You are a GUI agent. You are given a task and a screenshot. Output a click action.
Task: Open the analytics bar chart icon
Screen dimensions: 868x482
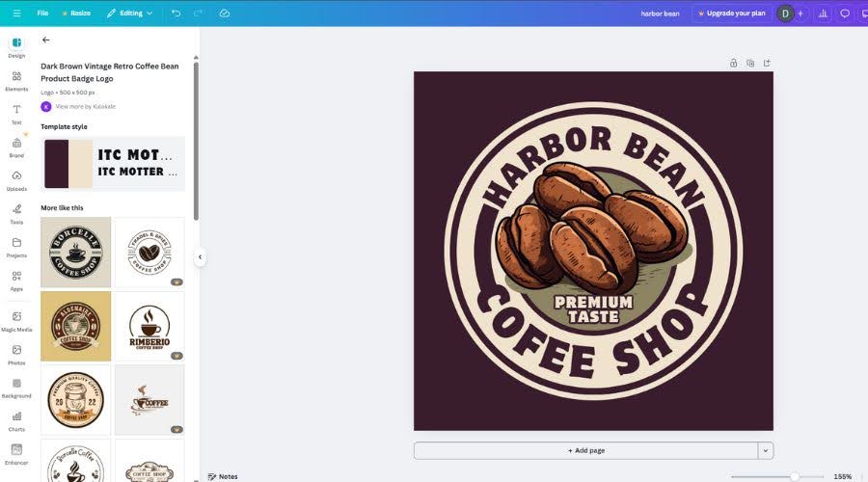tap(823, 13)
